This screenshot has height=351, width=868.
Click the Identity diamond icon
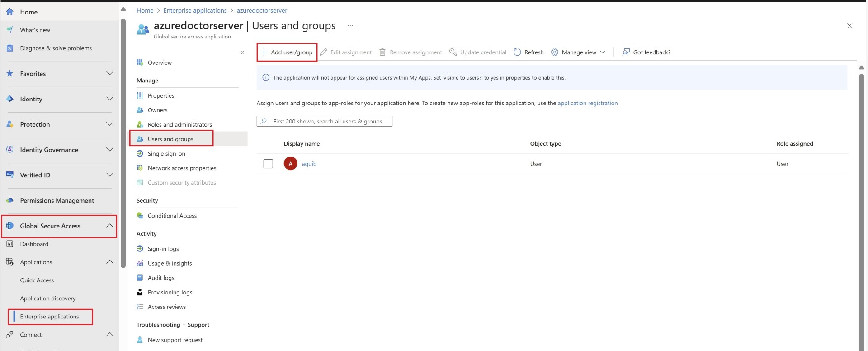pyautogui.click(x=9, y=99)
